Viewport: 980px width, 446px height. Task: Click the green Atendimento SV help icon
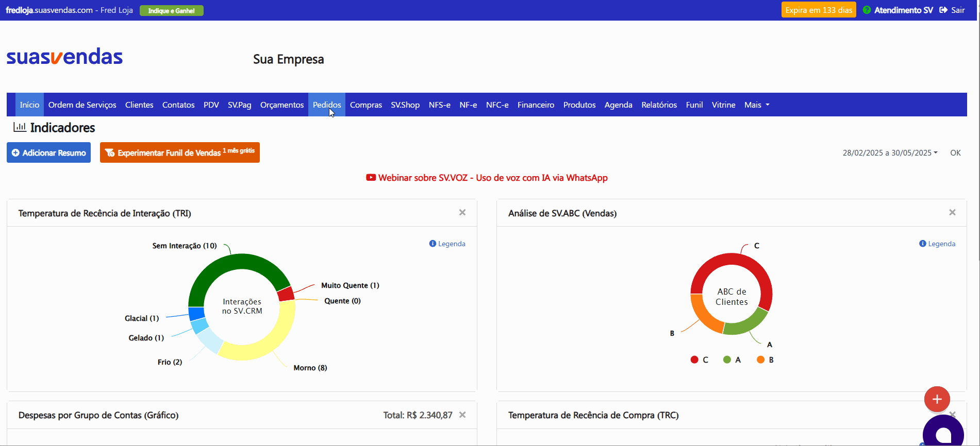click(867, 10)
